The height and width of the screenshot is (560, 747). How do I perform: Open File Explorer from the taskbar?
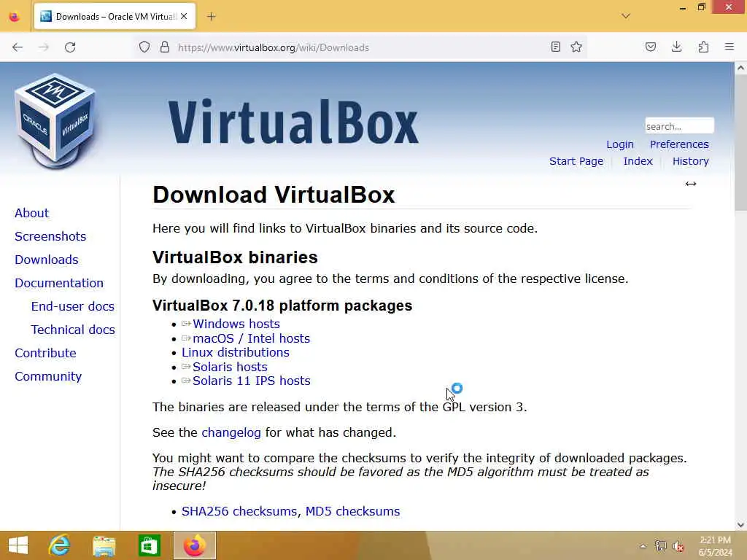(104, 545)
